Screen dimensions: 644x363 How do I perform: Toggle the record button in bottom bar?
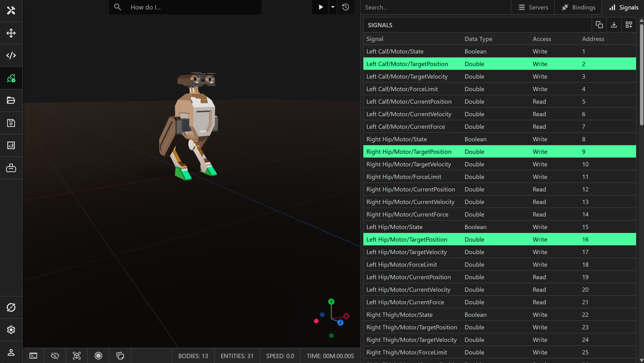tap(98, 356)
